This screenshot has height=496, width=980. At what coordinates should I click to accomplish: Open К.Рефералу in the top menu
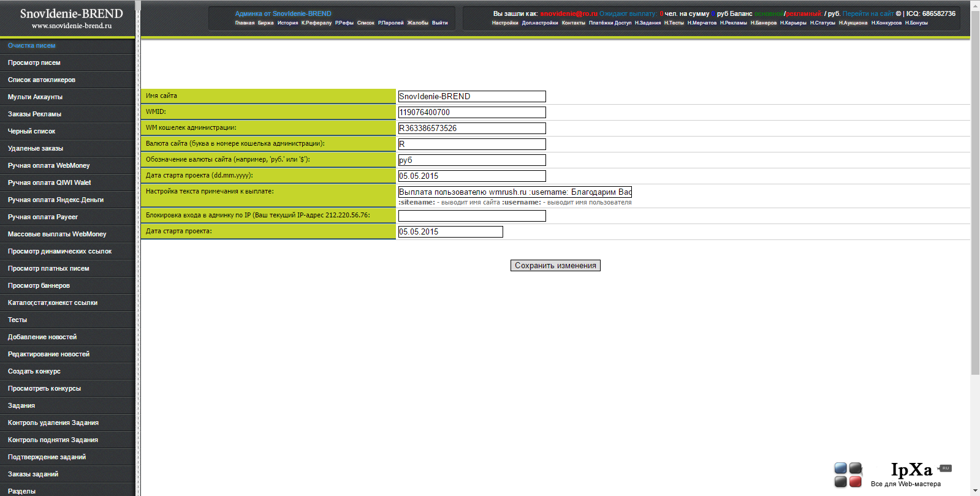(x=316, y=23)
